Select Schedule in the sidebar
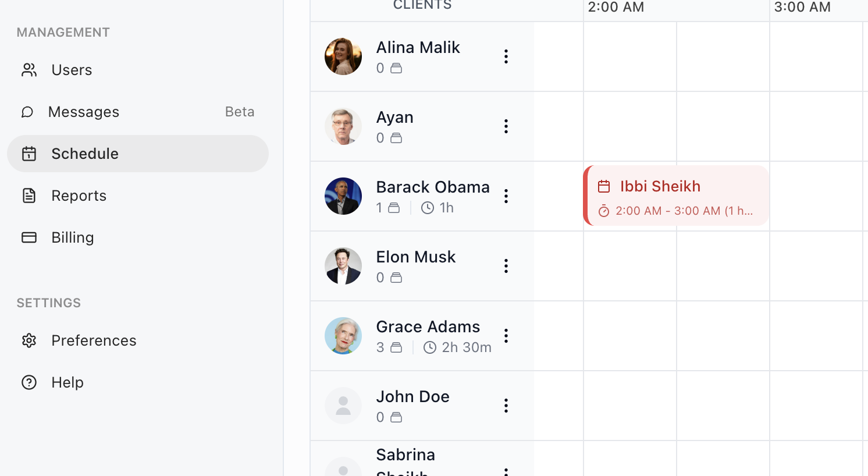Image resolution: width=868 pixels, height=476 pixels. 85,154
